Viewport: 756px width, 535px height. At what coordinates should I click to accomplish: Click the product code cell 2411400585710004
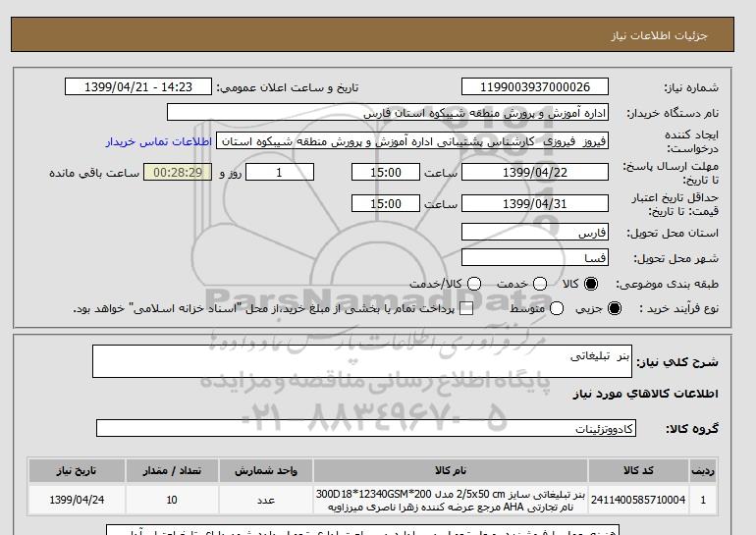tap(638, 500)
